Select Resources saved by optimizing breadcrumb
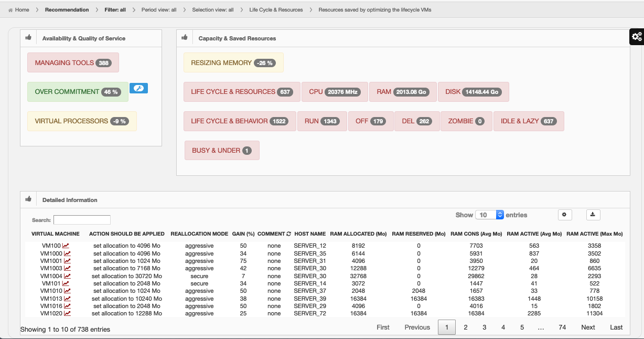Screen dimensions: 644x339 tap(375, 9)
